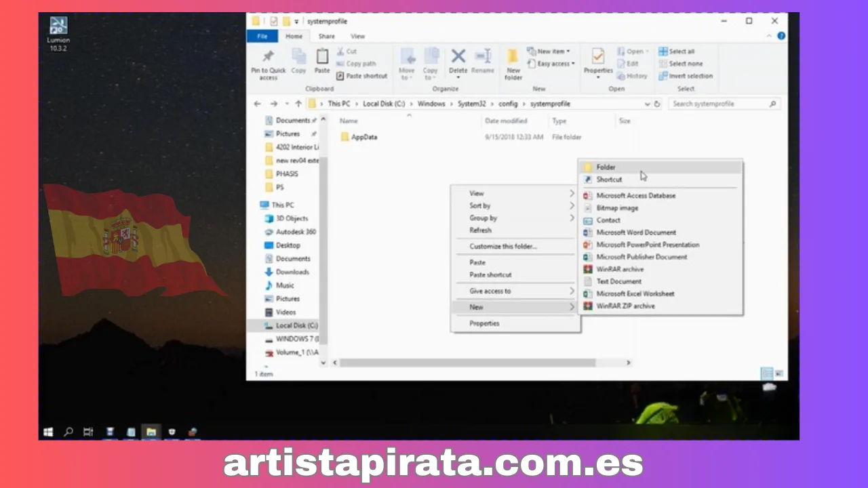Expand the Sort by context submenu

(515, 205)
